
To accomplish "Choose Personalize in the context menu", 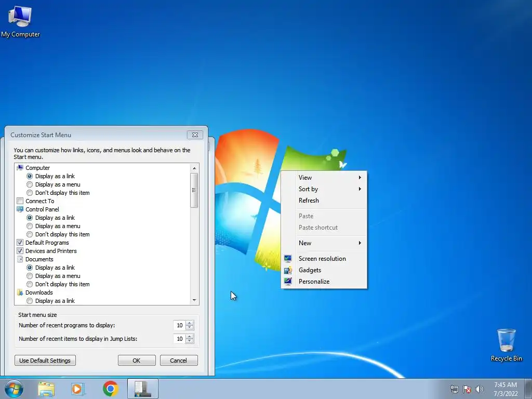I will click(324, 281).
